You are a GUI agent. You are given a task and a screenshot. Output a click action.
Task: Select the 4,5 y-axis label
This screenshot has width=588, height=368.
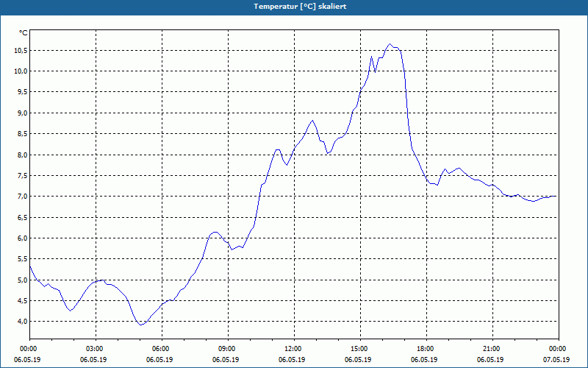coord(22,301)
